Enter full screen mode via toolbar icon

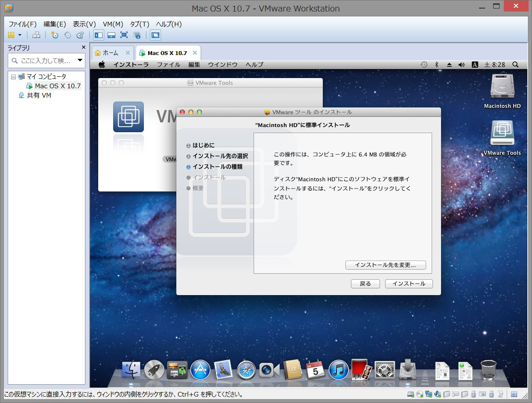click(124, 35)
